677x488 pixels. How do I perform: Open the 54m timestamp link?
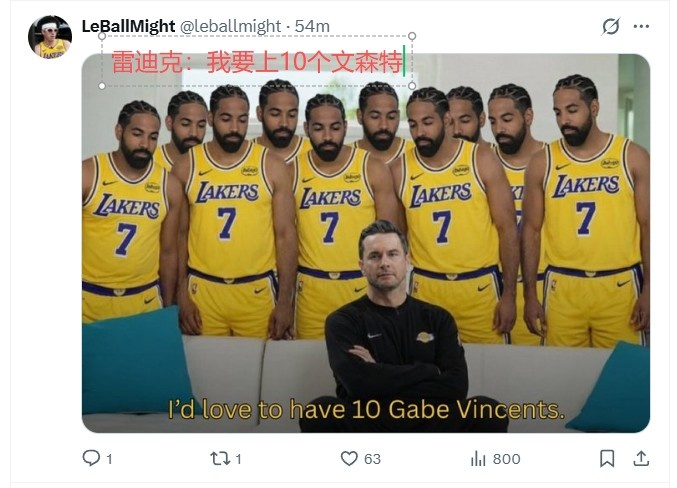click(312, 26)
